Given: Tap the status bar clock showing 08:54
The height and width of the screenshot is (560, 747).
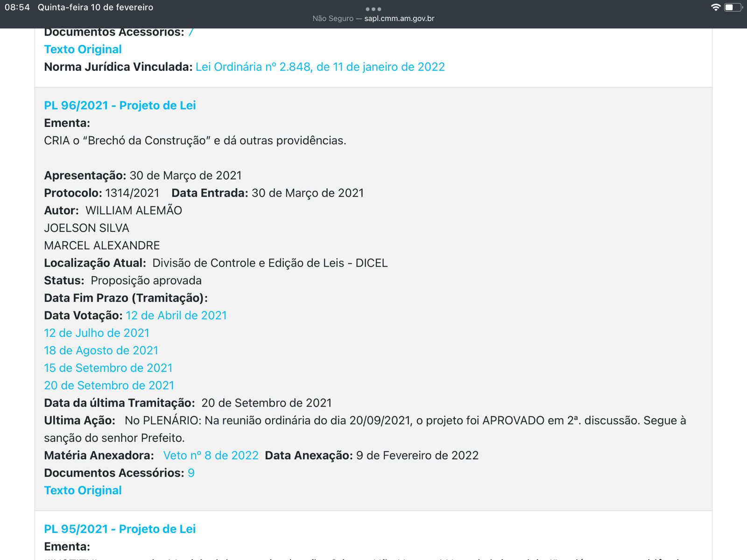Looking at the screenshot, I should point(17,7).
